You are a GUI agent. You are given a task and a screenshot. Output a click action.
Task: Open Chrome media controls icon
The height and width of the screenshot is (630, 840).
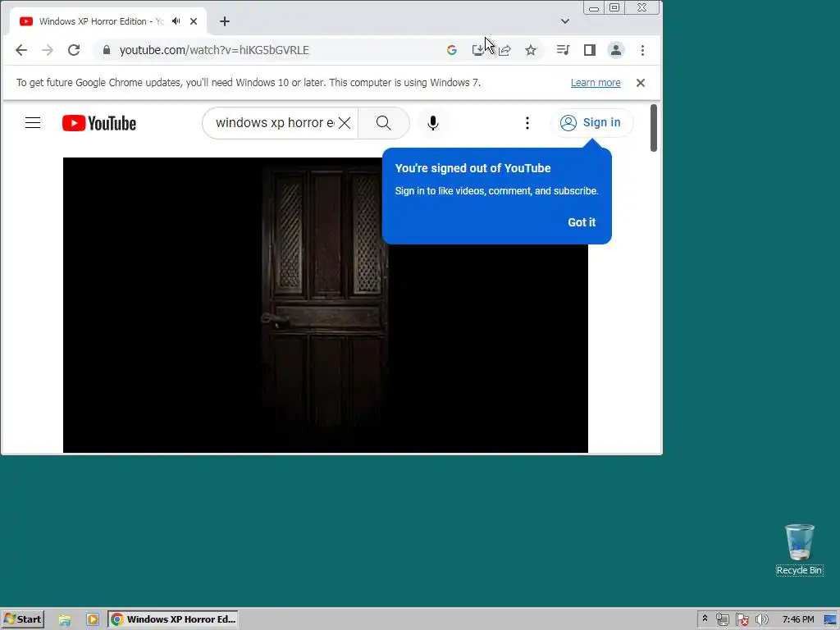563,50
